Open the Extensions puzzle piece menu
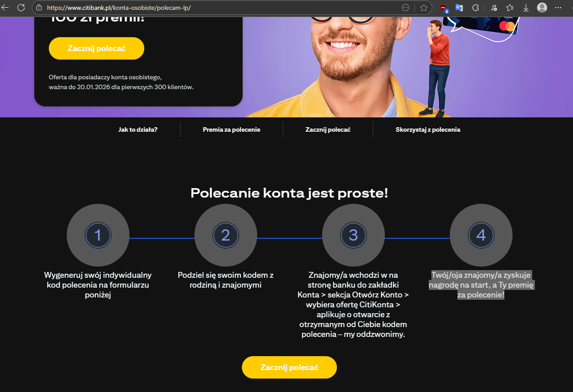The width and height of the screenshot is (573, 392). [x=476, y=8]
